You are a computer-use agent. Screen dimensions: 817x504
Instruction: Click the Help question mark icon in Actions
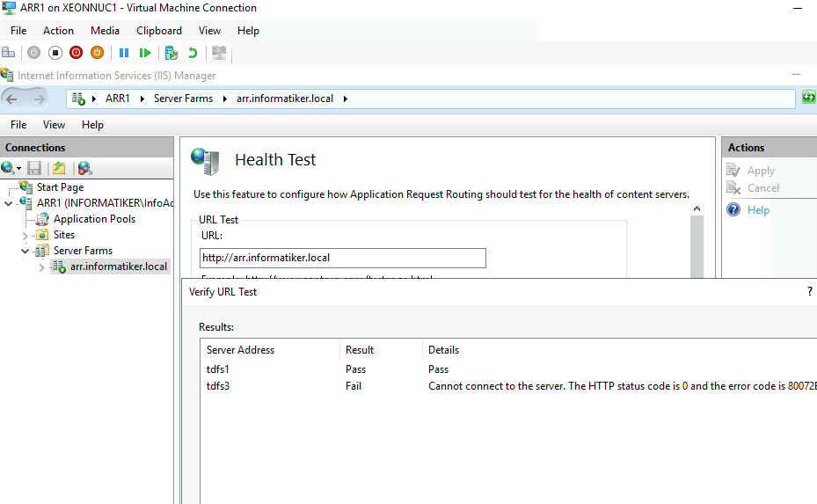tap(733, 209)
